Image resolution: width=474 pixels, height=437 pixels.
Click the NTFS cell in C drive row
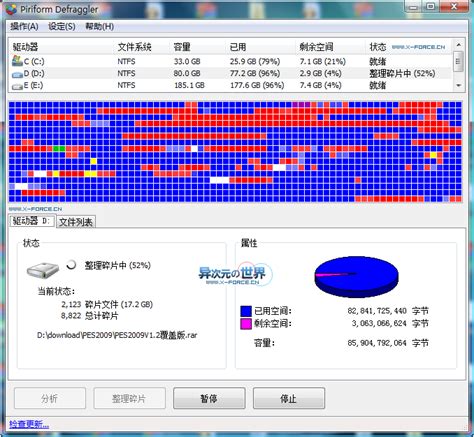[x=126, y=61]
